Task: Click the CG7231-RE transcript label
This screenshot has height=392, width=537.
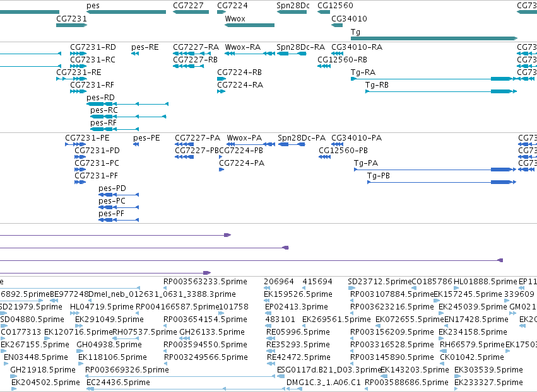Action: [78, 72]
